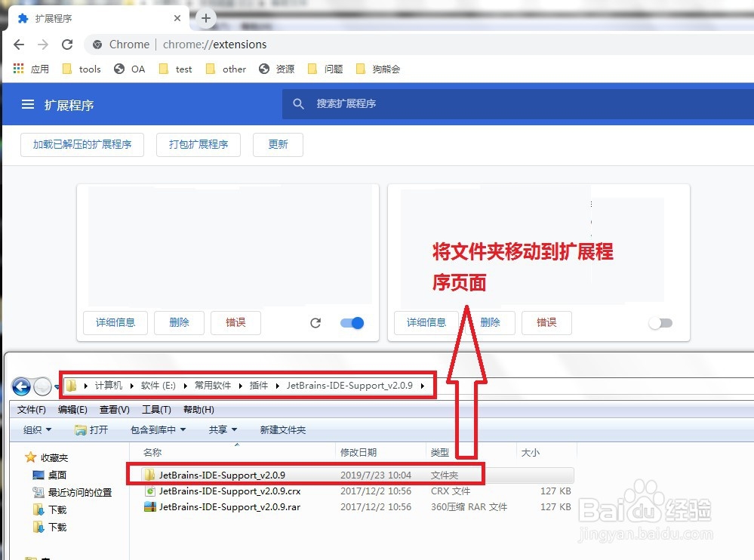Viewport: 754px width, 560px height.
Task: Click 打开 in the Explorer toolbar
Action: (91, 429)
